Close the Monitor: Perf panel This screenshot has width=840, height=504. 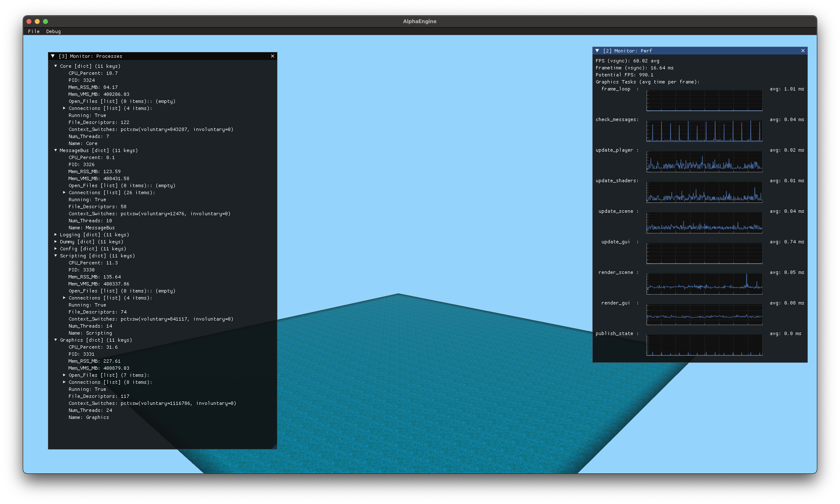click(x=803, y=51)
